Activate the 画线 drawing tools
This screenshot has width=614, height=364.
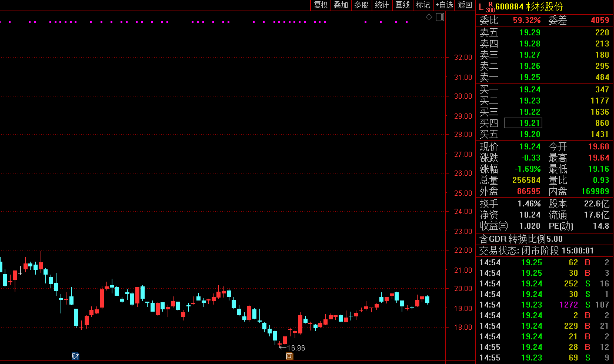[x=402, y=5]
